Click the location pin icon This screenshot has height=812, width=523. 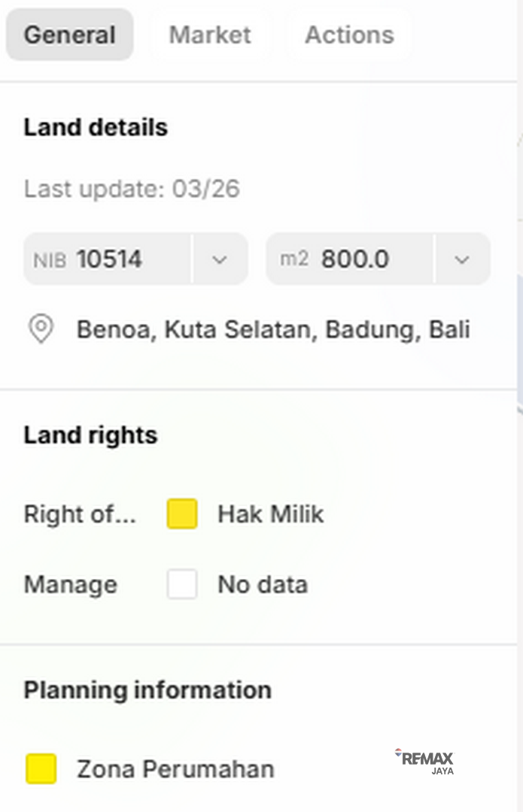click(41, 329)
